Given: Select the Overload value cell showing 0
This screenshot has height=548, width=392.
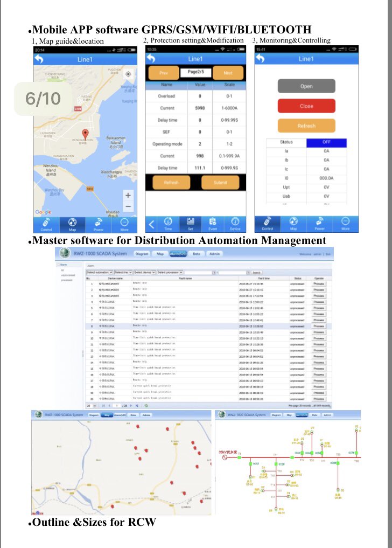Looking at the screenshot, I should (200, 96).
